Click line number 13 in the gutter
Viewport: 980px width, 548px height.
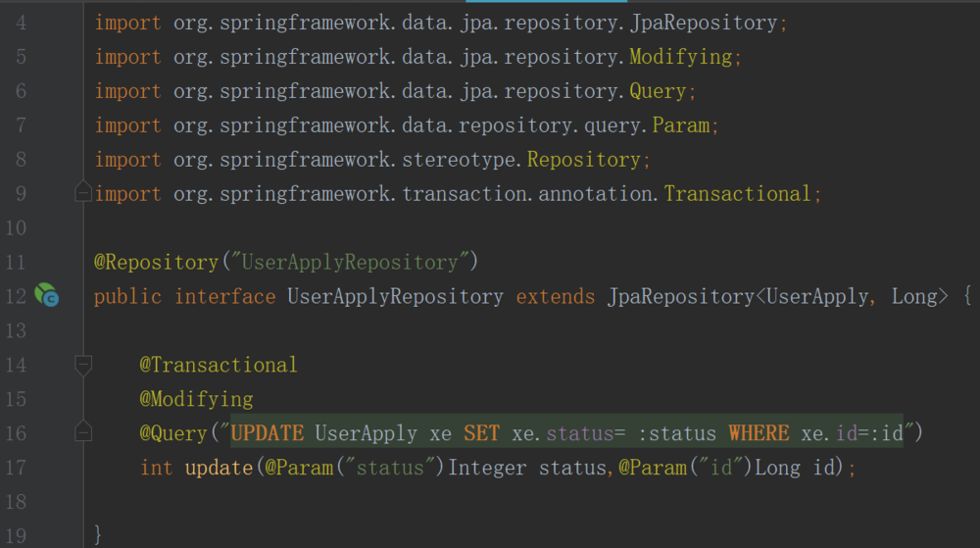tap(17, 330)
